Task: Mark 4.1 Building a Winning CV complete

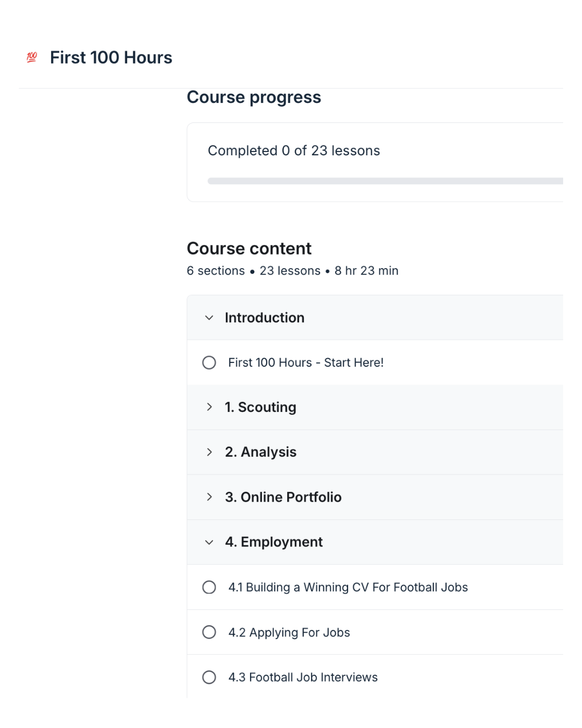Action: 209,587
